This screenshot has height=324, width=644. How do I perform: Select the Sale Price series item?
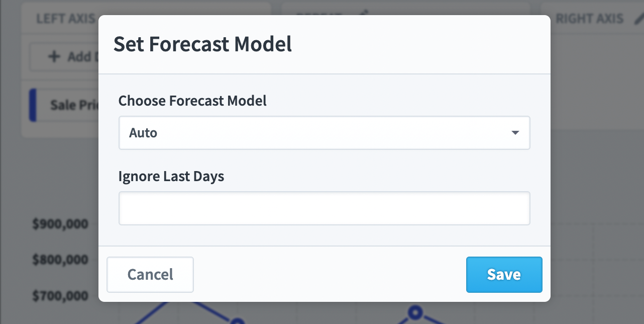pos(63,105)
